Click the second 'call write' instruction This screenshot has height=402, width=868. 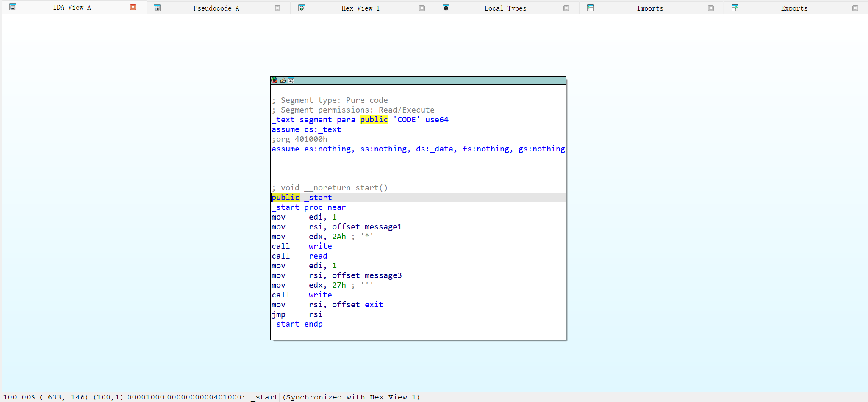(302, 295)
